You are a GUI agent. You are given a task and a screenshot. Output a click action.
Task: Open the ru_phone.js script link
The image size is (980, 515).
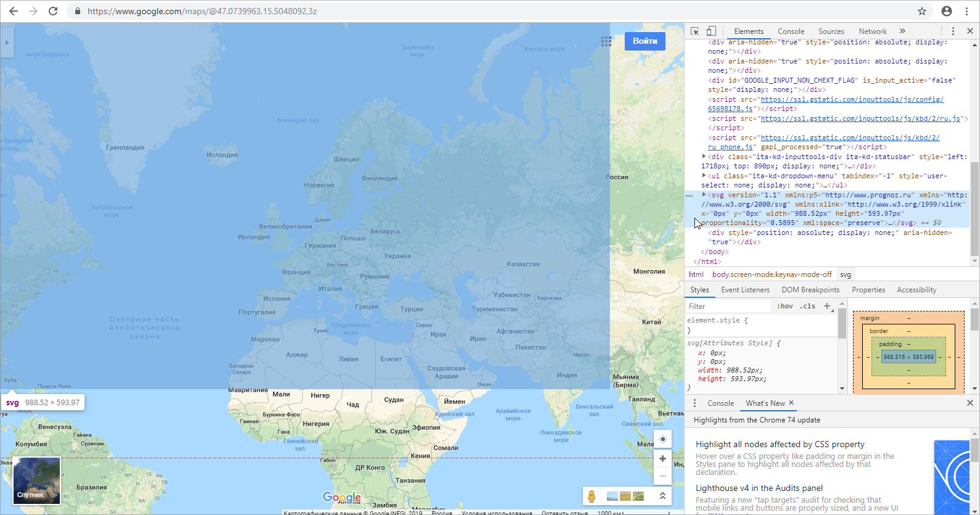coord(731,147)
